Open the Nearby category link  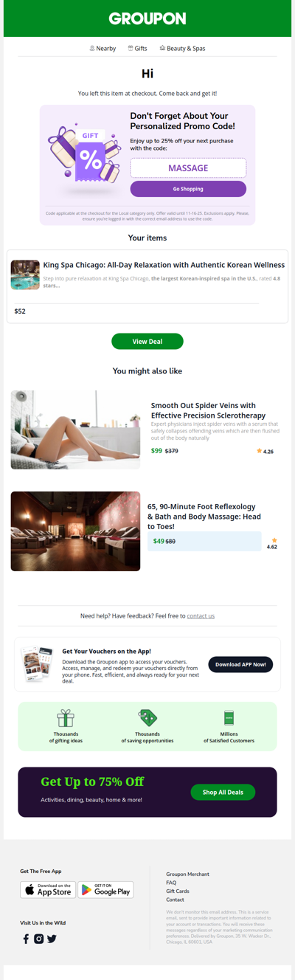click(x=103, y=48)
